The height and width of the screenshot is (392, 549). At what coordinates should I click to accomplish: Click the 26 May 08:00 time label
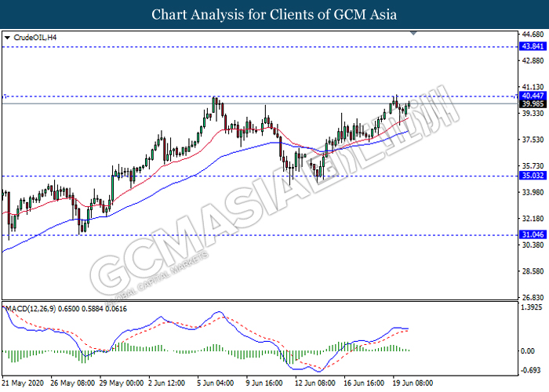(x=72, y=383)
